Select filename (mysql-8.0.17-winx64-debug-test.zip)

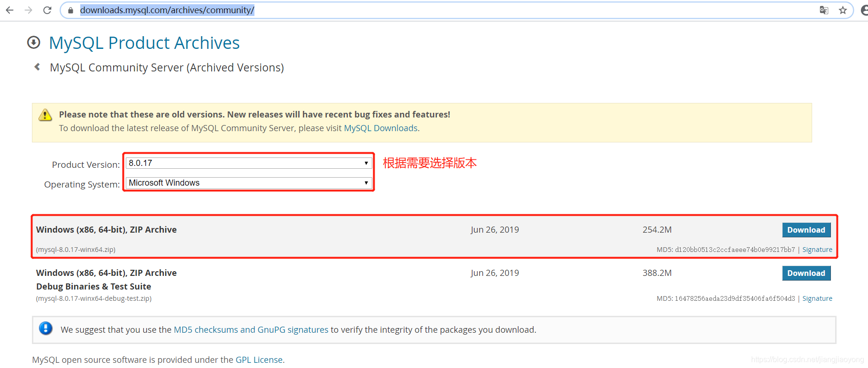tap(93, 298)
